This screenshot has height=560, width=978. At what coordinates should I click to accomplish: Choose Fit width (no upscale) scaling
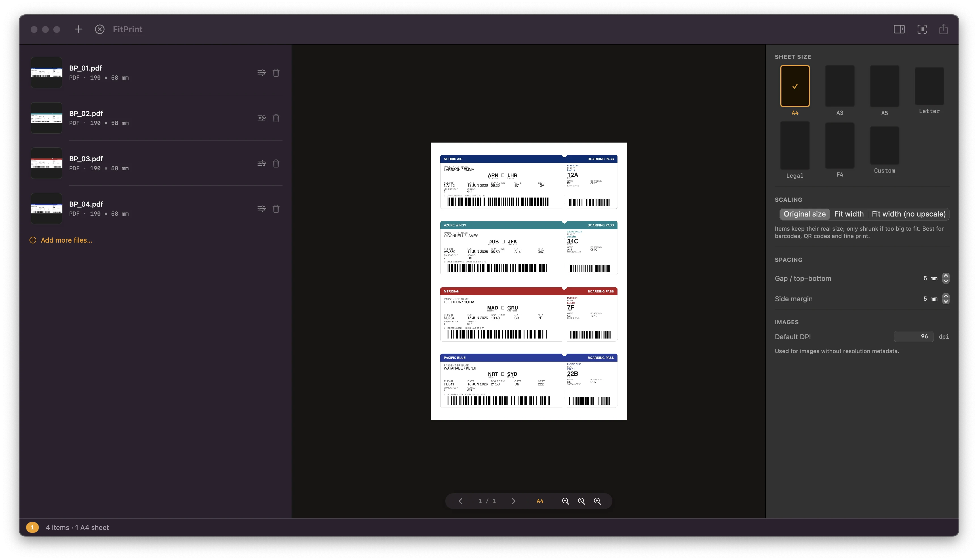coord(908,214)
